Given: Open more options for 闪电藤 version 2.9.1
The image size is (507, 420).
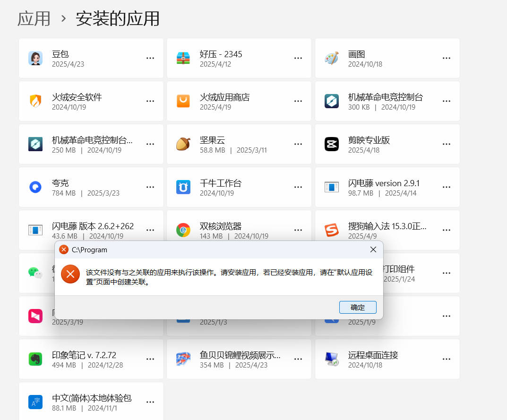Looking at the screenshot, I should (447, 187).
